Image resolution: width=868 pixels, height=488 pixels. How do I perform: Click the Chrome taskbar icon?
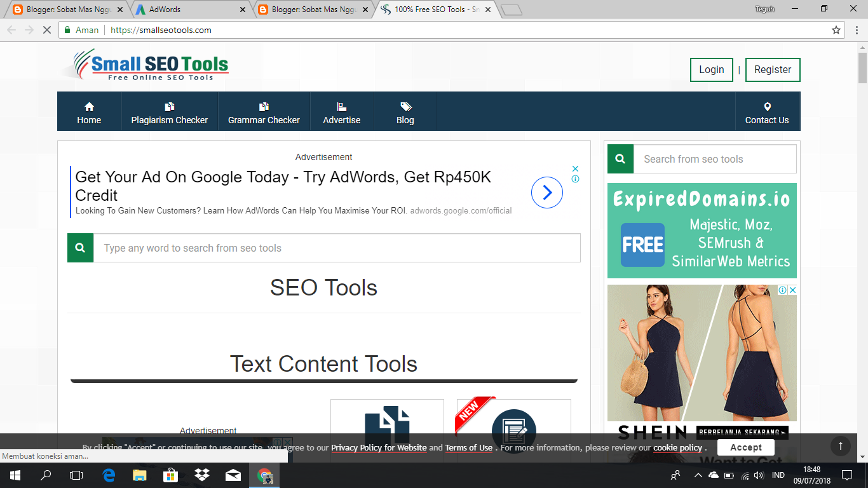264,475
